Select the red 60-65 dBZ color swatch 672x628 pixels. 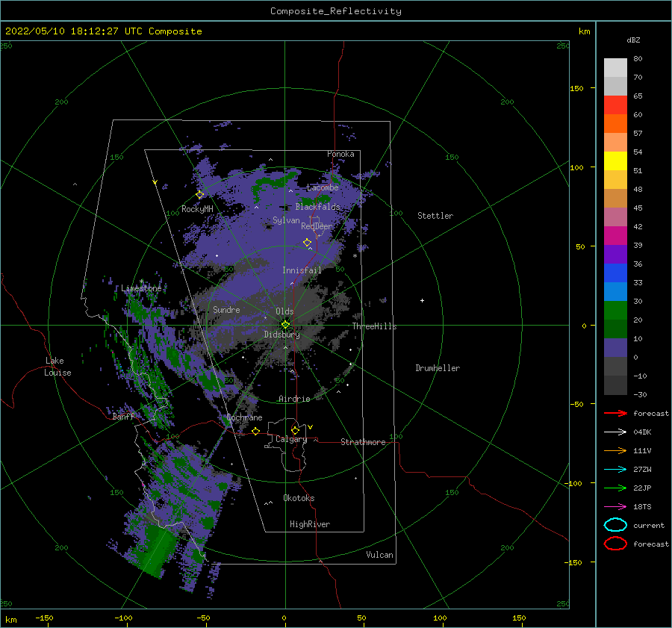(x=615, y=105)
